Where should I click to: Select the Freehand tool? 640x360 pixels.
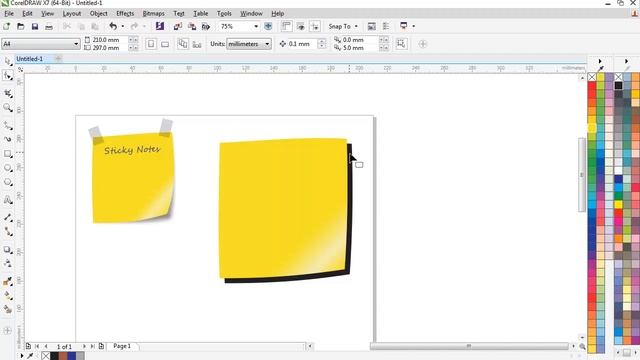pyautogui.click(x=8, y=126)
